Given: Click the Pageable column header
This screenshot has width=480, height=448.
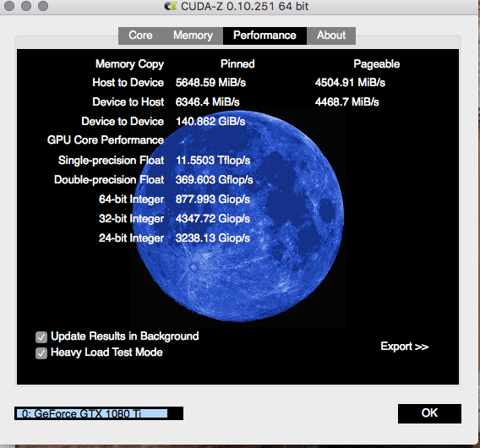Looking at the screenshot, I should click(377, 64).
